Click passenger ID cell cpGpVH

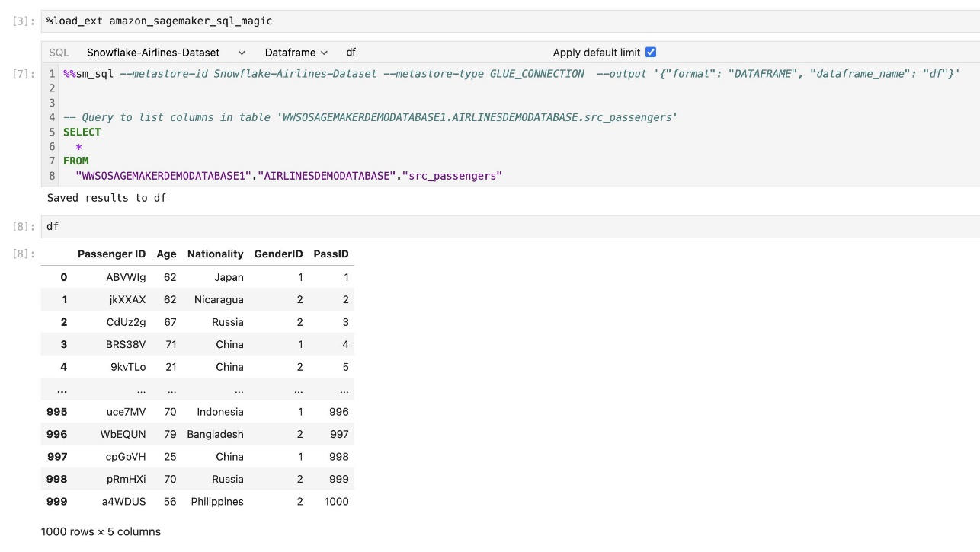point(126,457)
